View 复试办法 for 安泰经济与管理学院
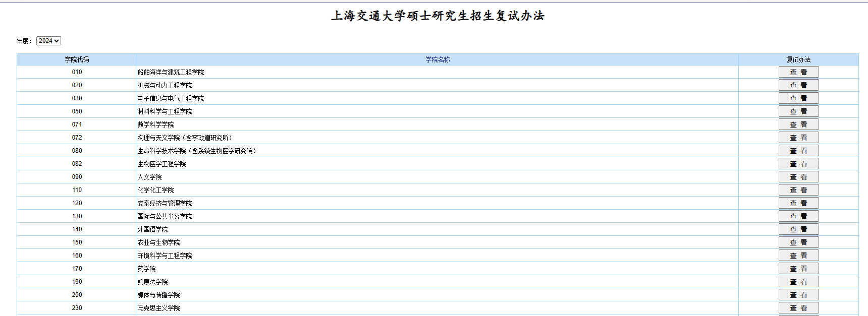The width and height of the screenshot is (868, 316). (x=798, y=203)
